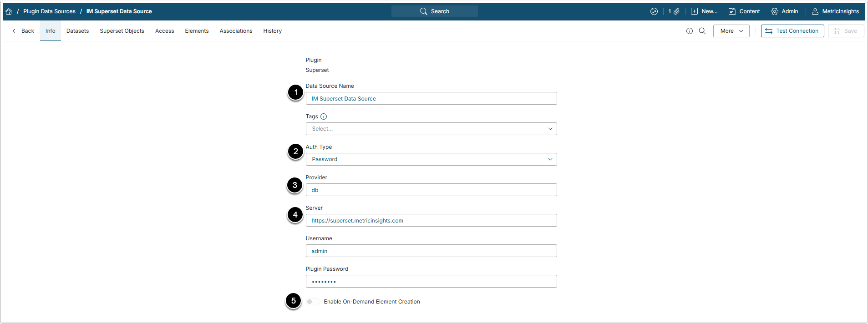Open the sparkle AI assistant icon

(x=654, y=11)
